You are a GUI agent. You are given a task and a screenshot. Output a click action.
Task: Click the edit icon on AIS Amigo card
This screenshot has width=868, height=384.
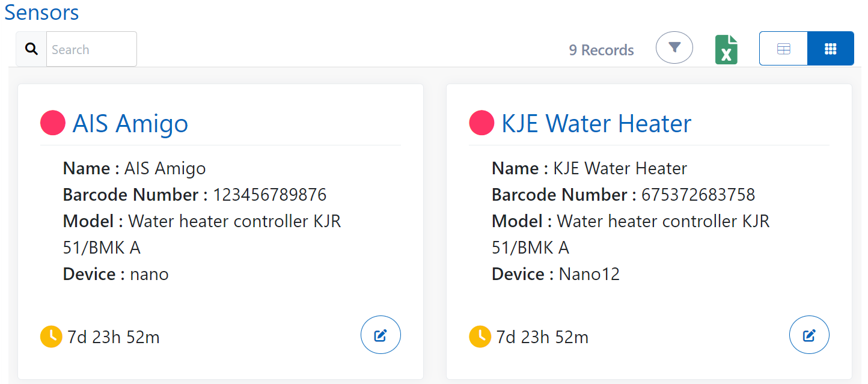381,335
